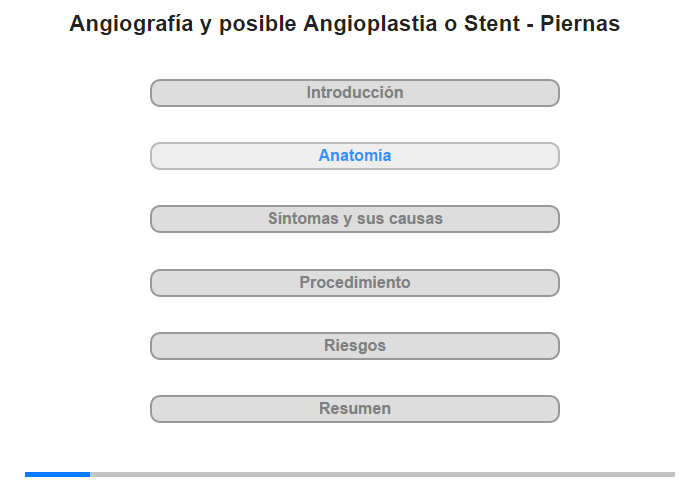
Task: Navigate to the Anatomía chapter
Action: pos(355,156)
